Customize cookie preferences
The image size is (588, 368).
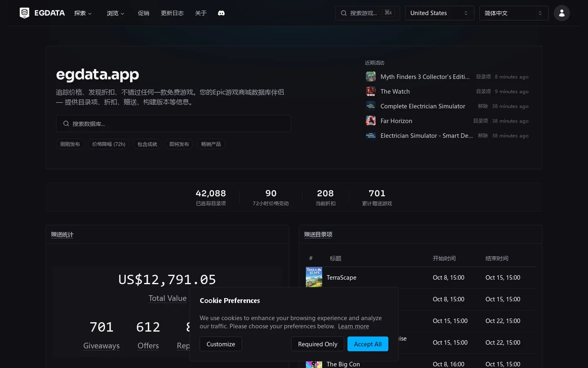(221, 344)
